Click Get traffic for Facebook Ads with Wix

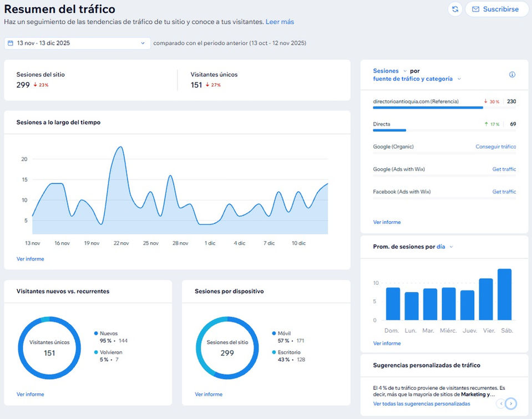(504, 192)
